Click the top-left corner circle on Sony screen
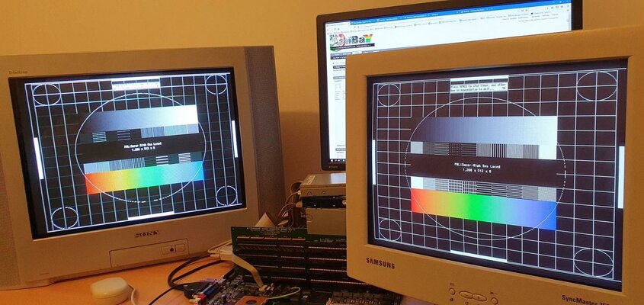This screenshot has height=305, width=644. point(46,94)
